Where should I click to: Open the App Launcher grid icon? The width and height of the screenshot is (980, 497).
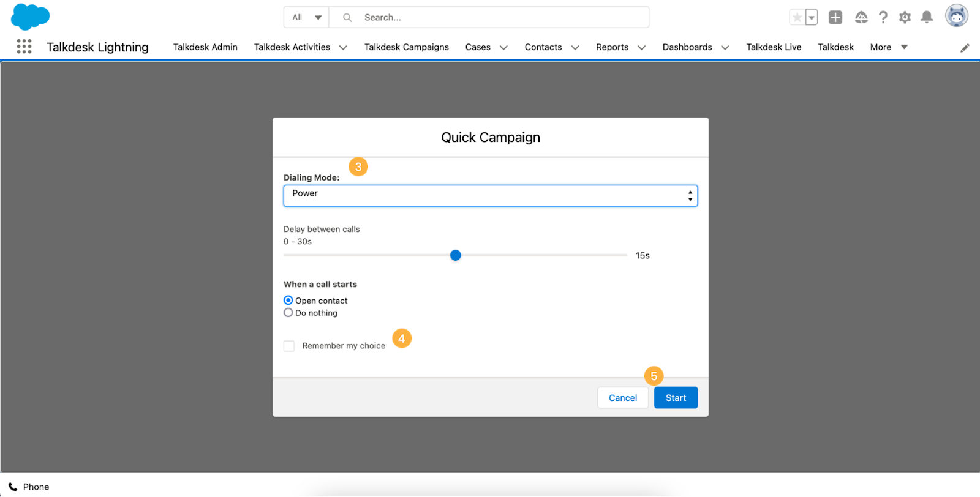click(24, 47)
